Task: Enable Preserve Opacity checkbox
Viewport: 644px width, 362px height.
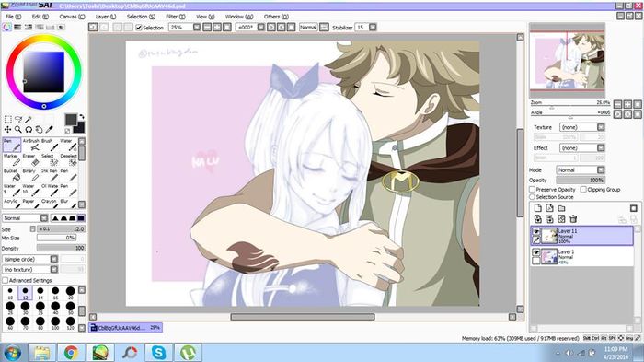Action: [533, 189]
